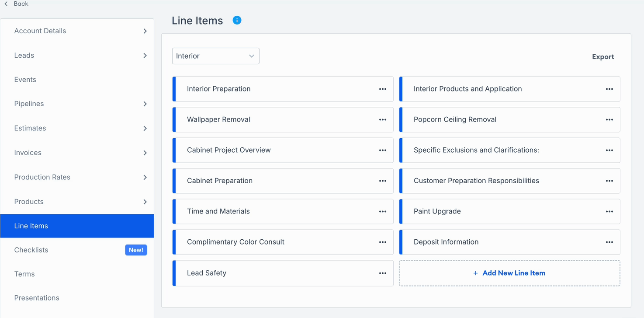This screenshot has width=644, height=318.
Task: Expand the Estimates submenu chevron
Action: point(145,128)
